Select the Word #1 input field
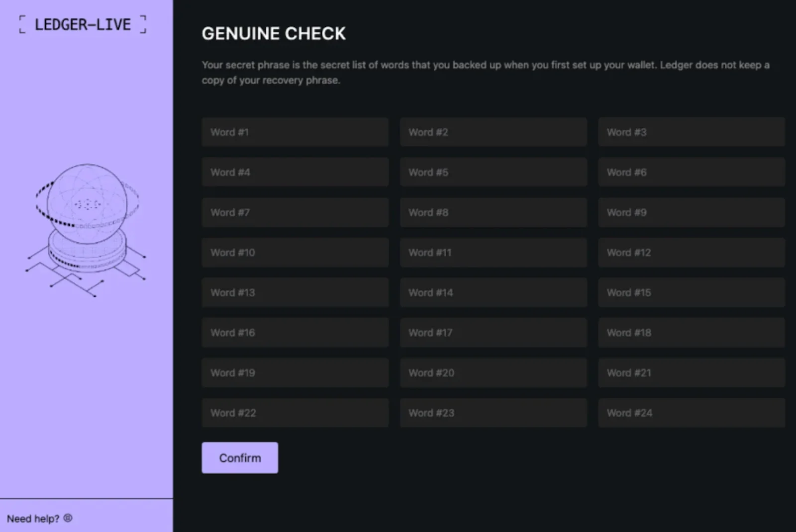The height and width of the screenshot is (532, 796). coord(295,132)
